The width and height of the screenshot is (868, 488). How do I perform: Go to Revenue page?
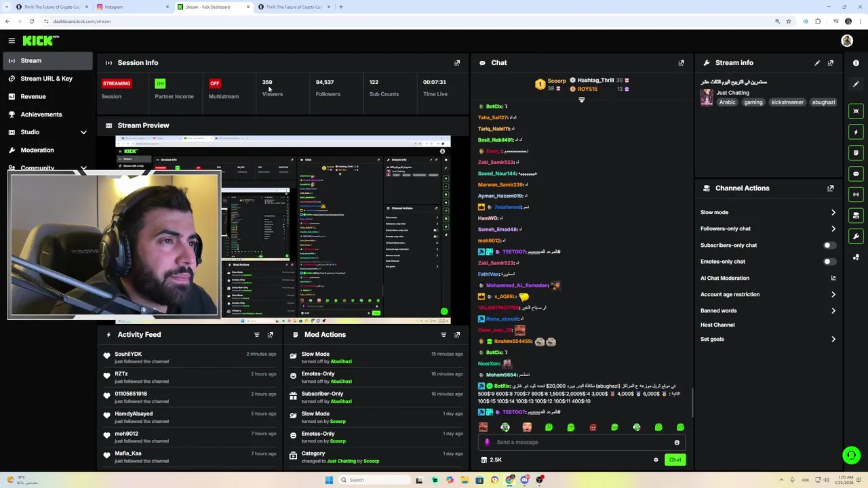pyautogui.click(x=46, y=97)
